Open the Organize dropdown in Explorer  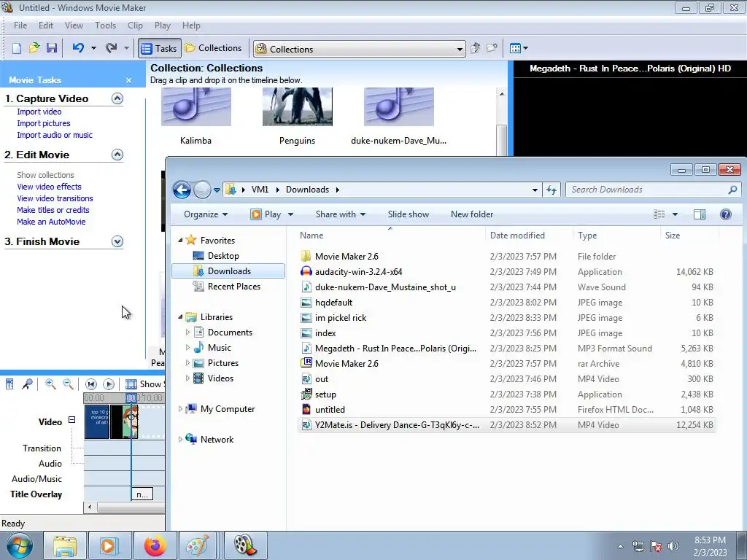coord(206,214)
